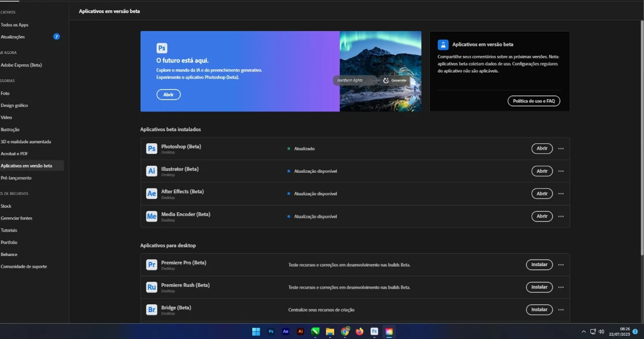Image resolution: width=644 pixels, height=339 pixels.
Task: Select Aplicativos em versão beta in sidebar
Action: coord(32,166)
